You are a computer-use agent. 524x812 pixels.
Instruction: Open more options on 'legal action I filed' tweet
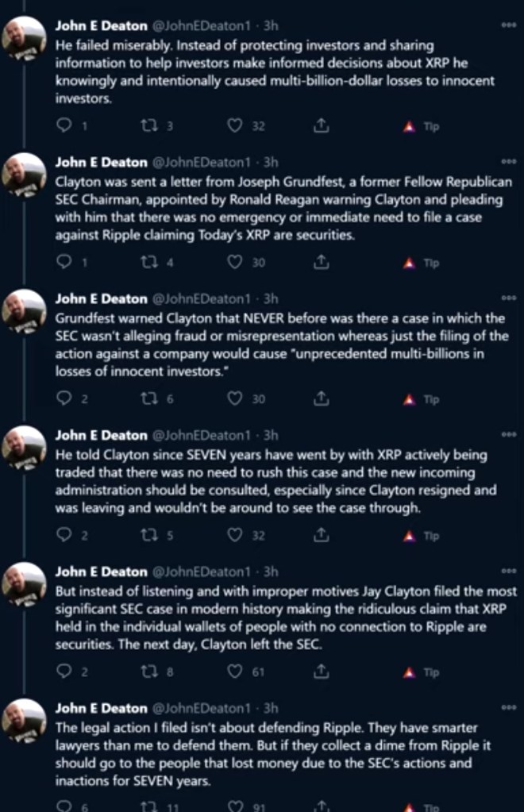[x=509, y=707]
